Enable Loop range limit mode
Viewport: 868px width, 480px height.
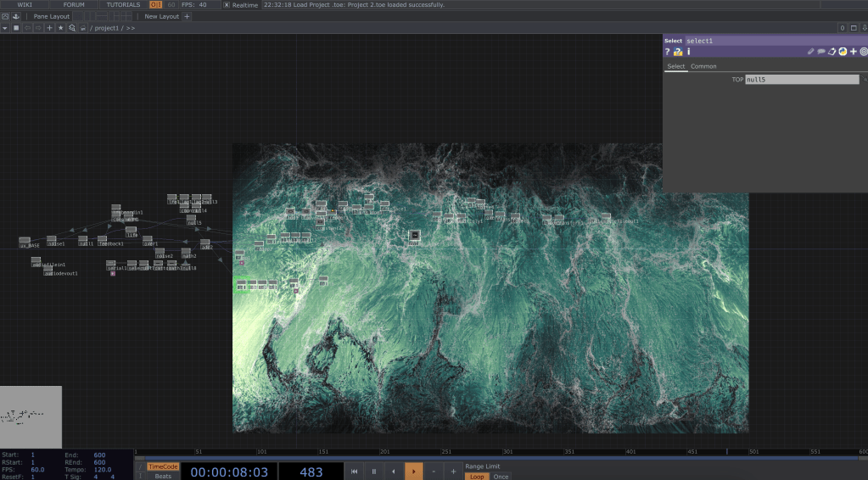(477, 476)
